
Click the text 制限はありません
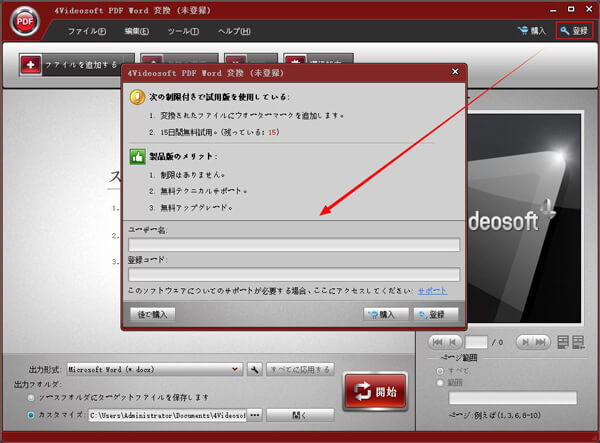coord(190,175)
